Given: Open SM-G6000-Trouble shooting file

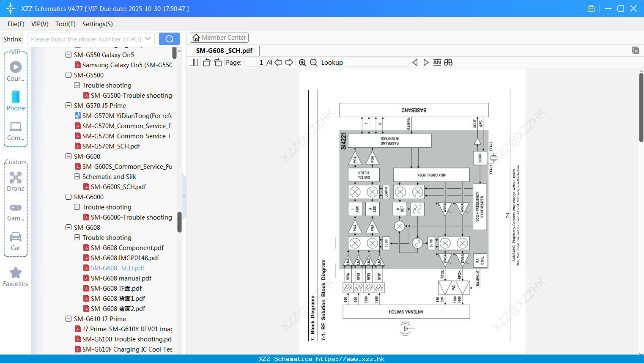Looking at the screenshot, I should coord(127,217).
